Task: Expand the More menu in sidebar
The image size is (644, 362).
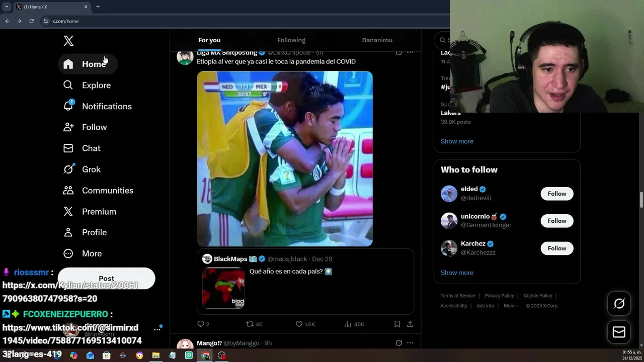Action: click(x=83, y=253)
